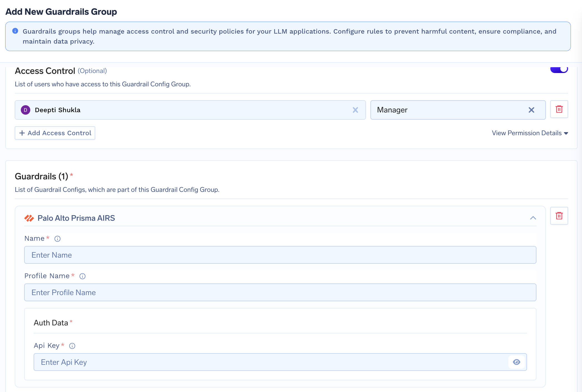Toggle the Access Control switch
The height and width of the screenshot is (392, 582).
[559, 69]
